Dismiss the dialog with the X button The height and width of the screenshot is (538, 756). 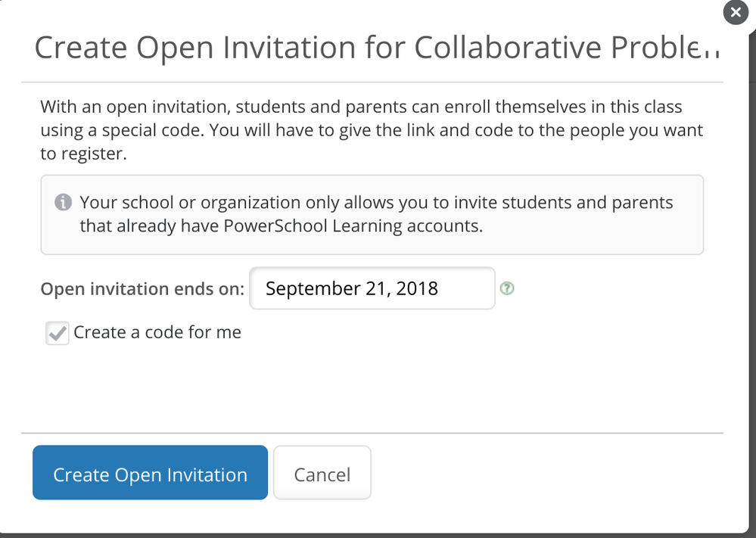pyautogui.click(x=735, y=12)
